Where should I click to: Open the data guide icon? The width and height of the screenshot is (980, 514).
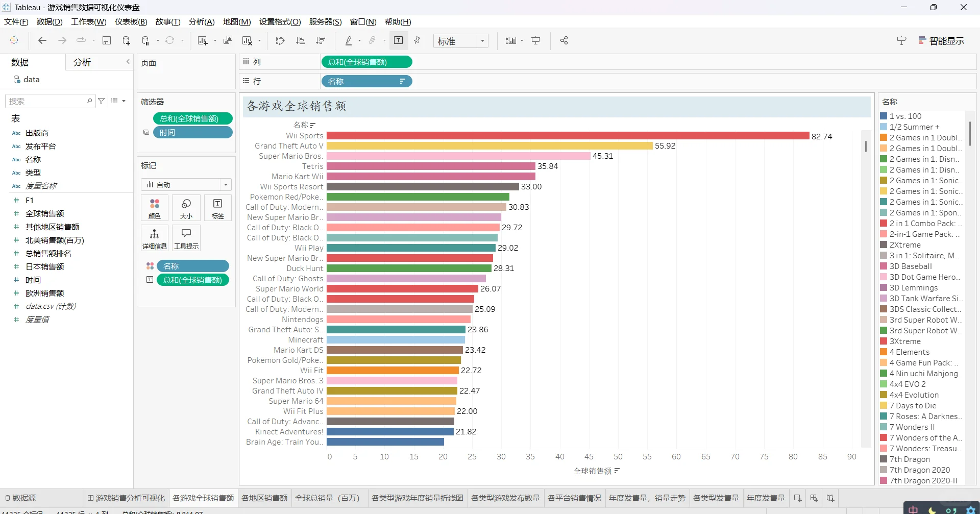(901, 40)
